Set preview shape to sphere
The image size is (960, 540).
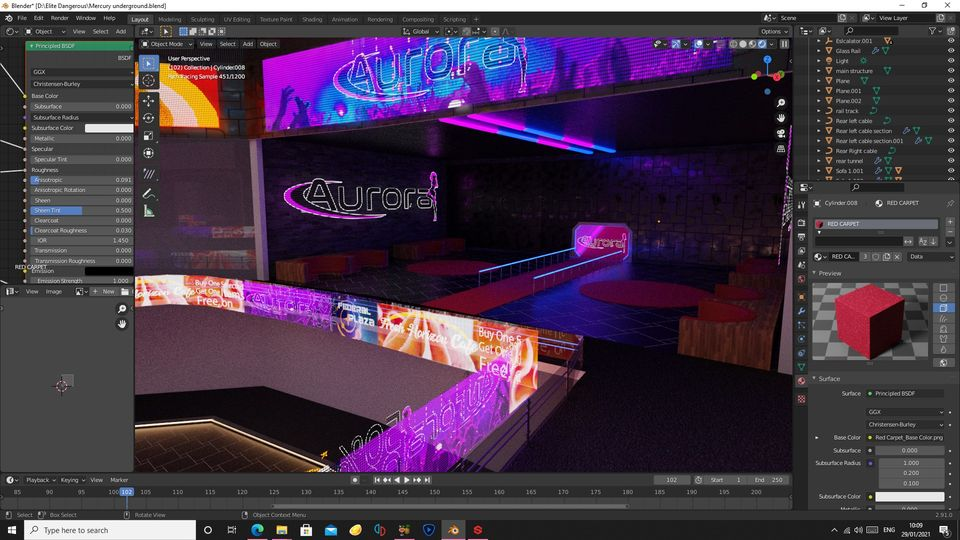pos(943,298)
